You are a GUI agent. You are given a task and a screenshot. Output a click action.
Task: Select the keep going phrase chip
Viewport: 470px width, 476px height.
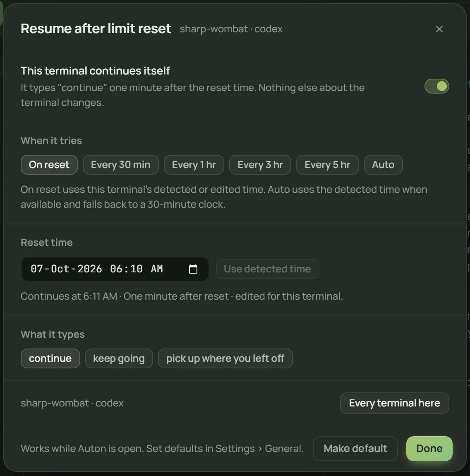tap(119, 358)
